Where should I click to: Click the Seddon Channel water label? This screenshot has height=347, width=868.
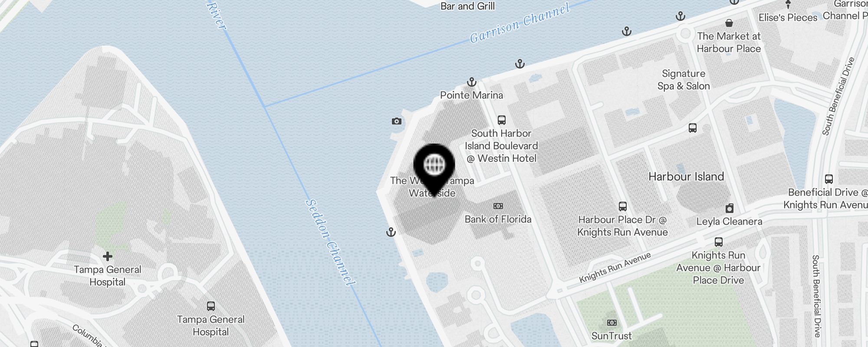330,242
